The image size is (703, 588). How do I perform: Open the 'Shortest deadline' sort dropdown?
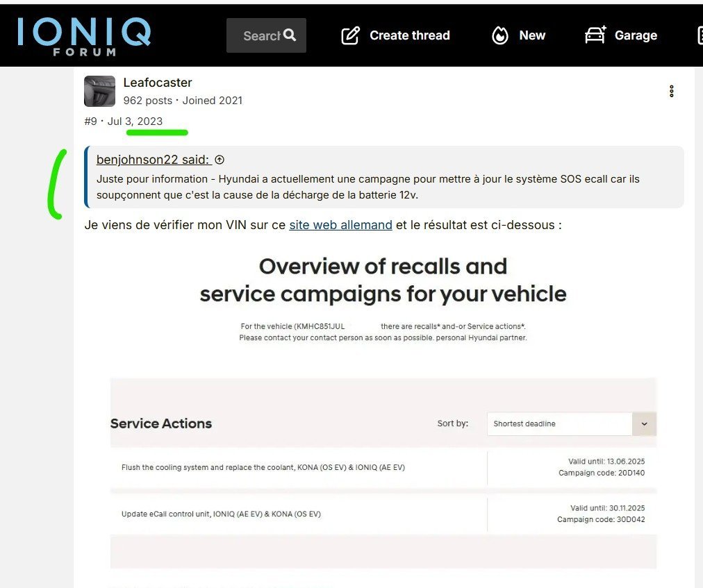(572, 424)
